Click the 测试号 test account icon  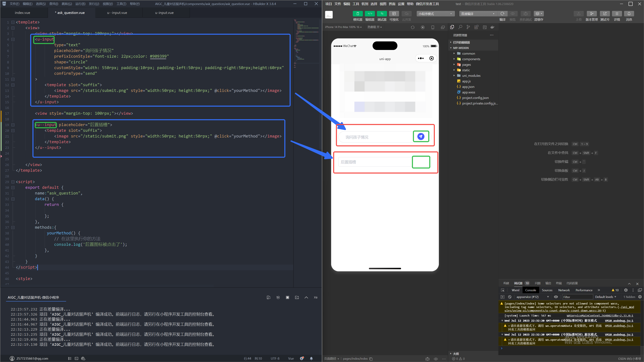pyautogui.click(x=605, y=14)
